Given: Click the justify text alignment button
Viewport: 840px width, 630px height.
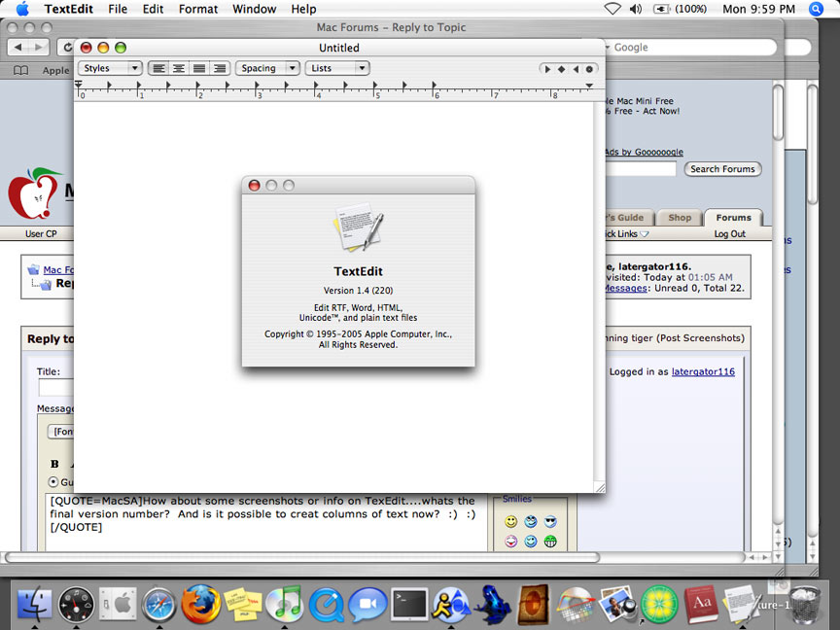Looking at the screenshot, I should [199, 69].
